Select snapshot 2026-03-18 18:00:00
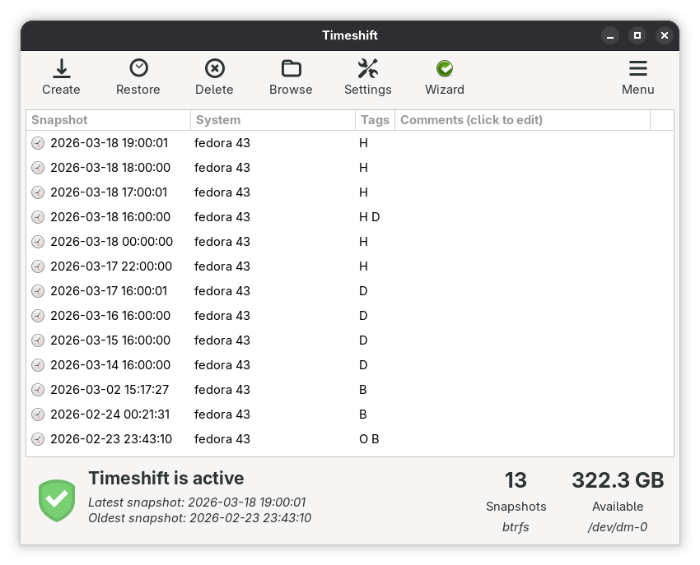Screen dimensions: 700x565 350,168
